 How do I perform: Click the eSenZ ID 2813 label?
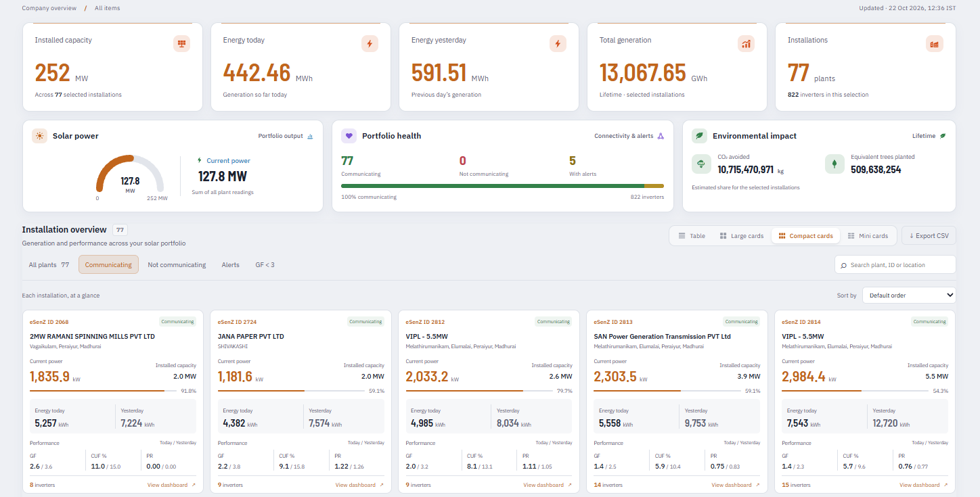(x=613, y=322)
